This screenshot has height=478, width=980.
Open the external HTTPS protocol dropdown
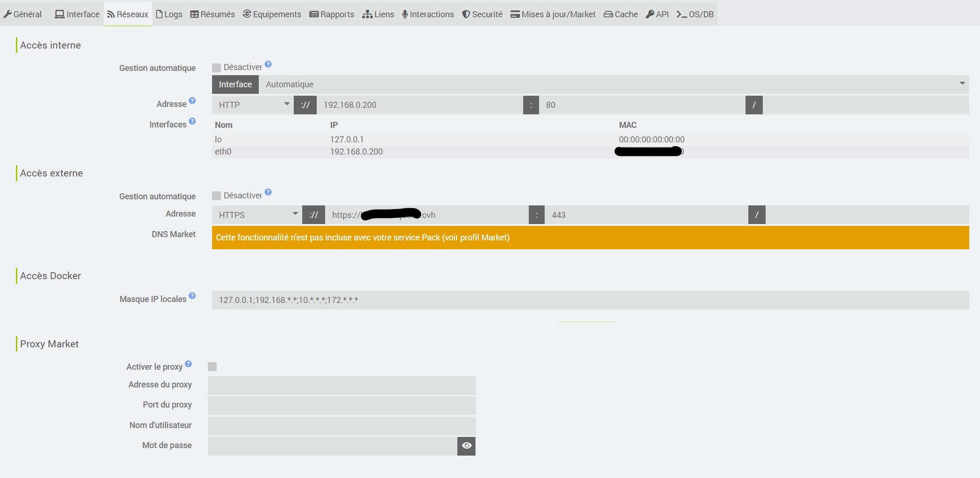(x=257, y=215)
